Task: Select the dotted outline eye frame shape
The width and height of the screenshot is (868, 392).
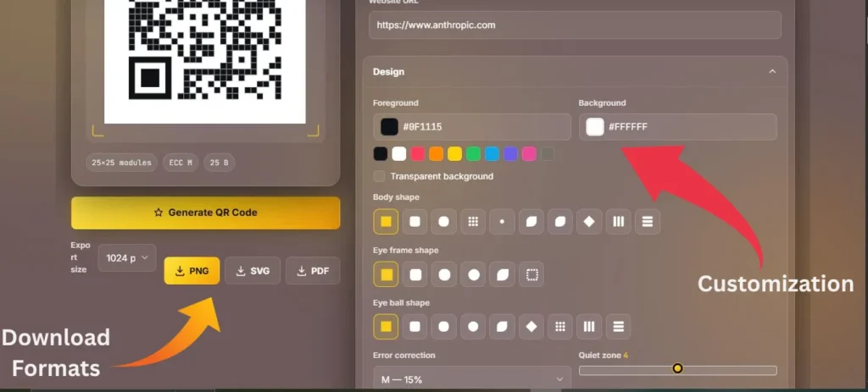Action: 531,274
